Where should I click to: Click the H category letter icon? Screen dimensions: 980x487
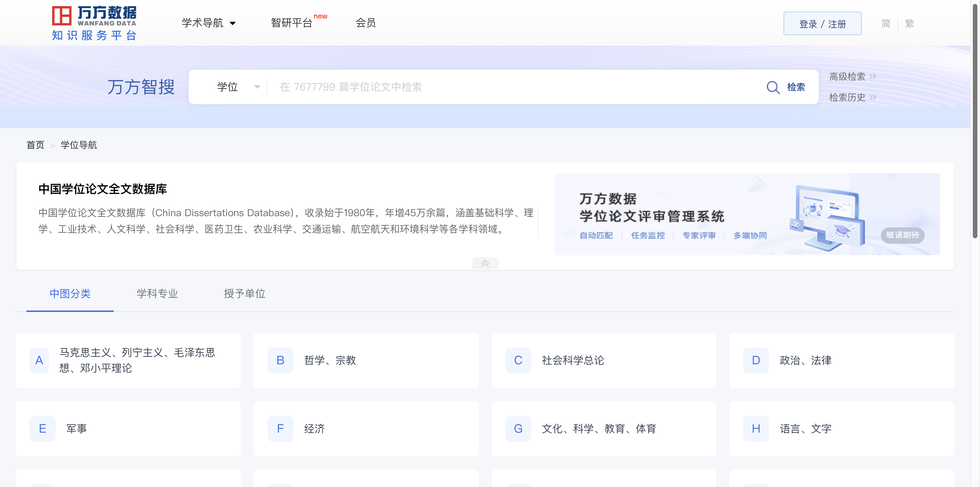point(756,428)
